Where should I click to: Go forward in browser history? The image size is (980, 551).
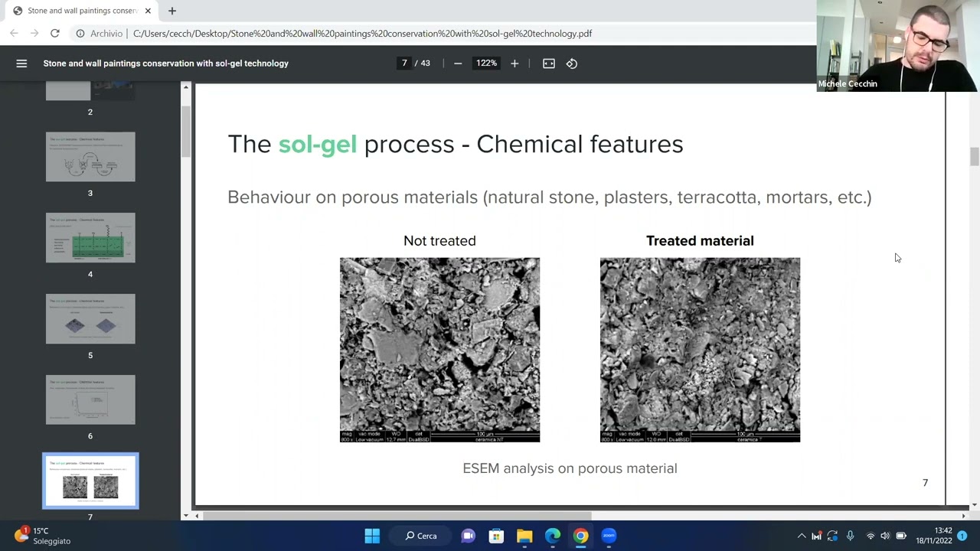(34, 34)
